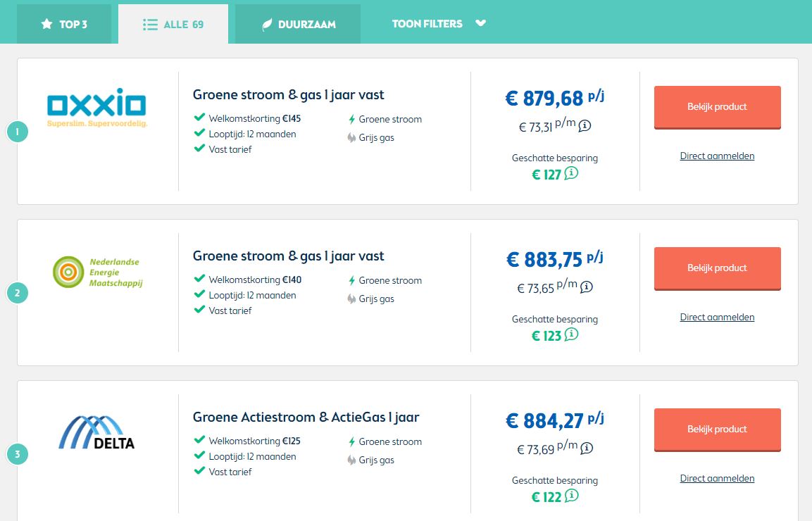Click info icon next to € 73,65 monthly price

(586, 287)
